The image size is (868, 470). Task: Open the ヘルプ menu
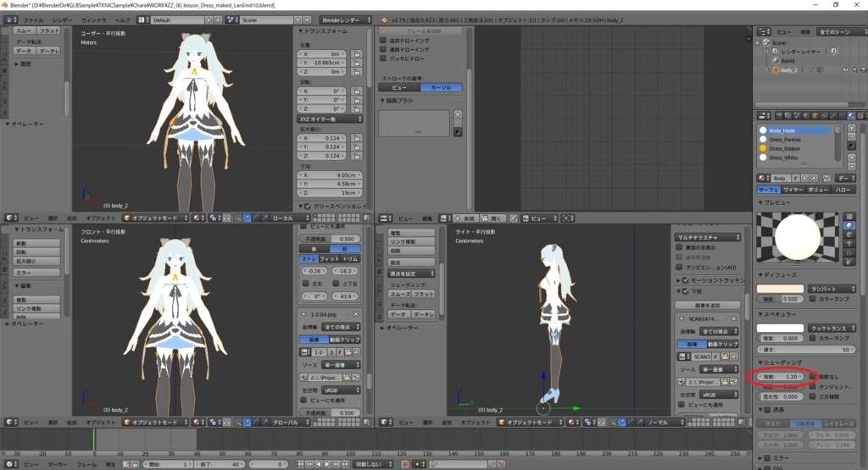click(122, 20)
